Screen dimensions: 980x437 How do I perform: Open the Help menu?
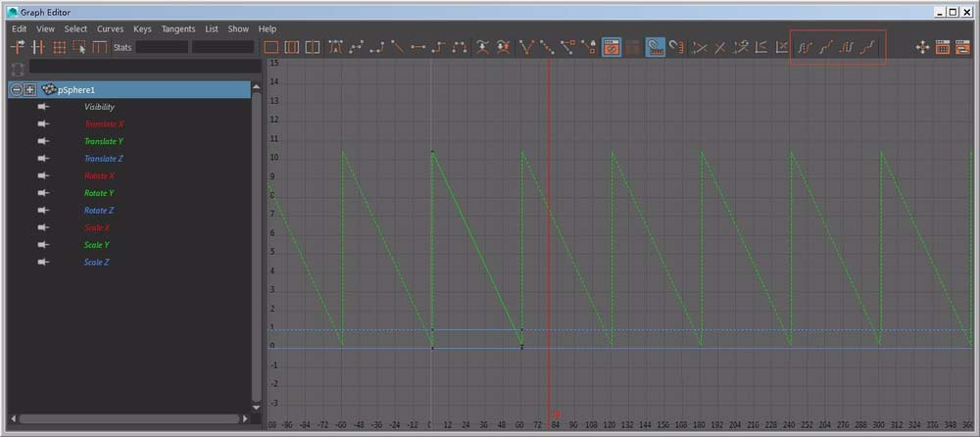267,28
